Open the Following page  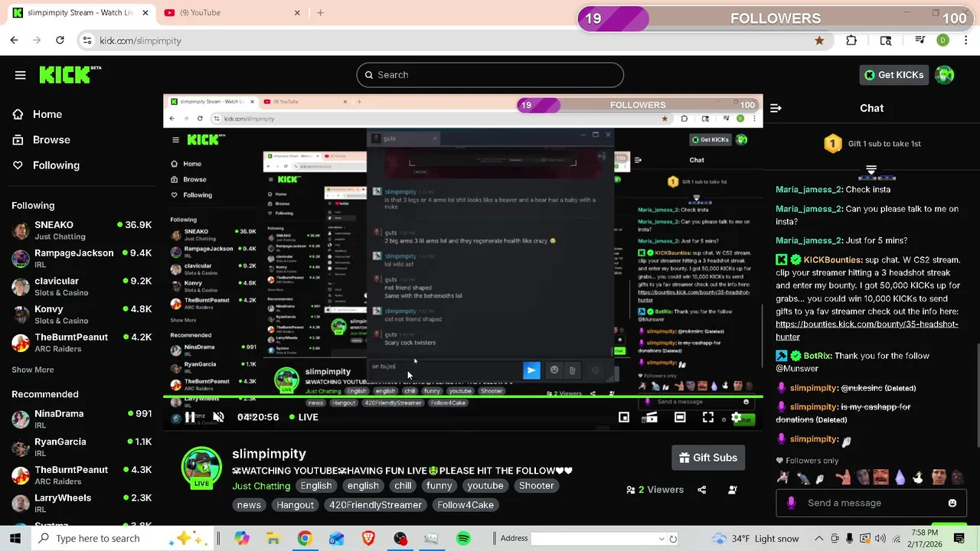[45, 165]
